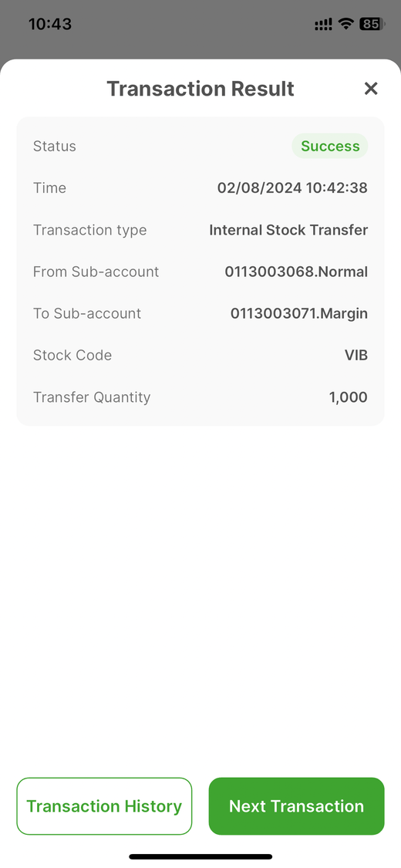Tap the Internal Stock Transfer type value
This screenshot has height=868, width=401.
point(288,230)
